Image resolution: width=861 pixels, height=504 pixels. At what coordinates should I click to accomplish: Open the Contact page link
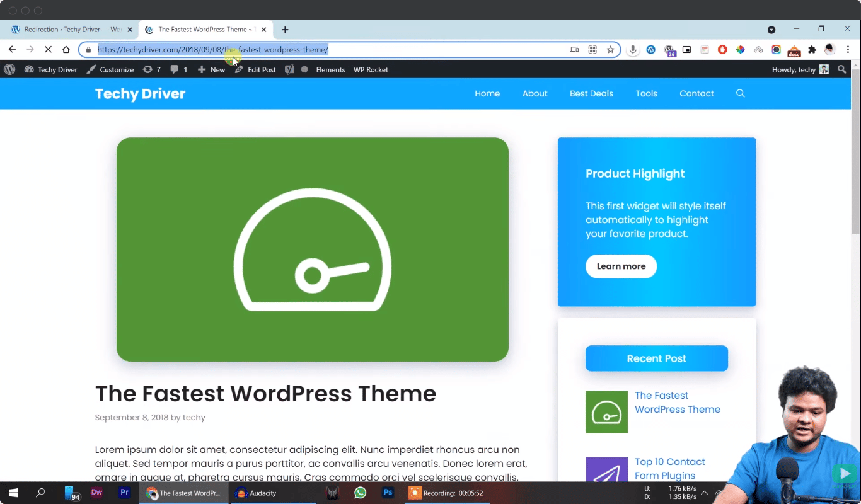pos(696,93)
